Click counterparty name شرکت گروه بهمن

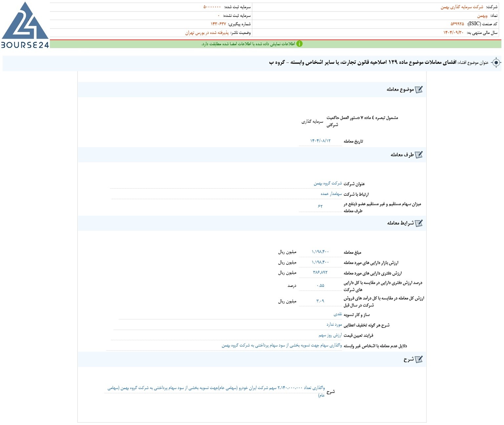click(x=327, y=183)
